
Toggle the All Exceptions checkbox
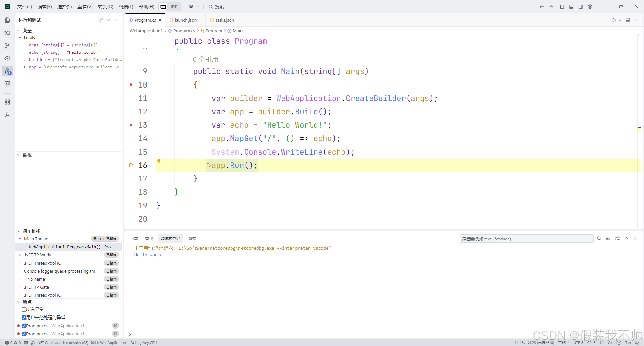pyautogui.click(x=24, y=309)
